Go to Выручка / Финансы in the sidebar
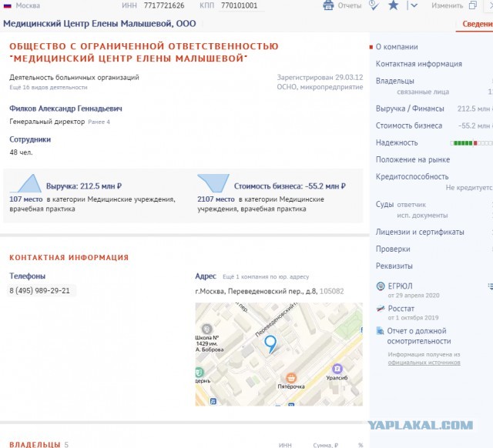The image size is (493, 448). tap(410, 109)
